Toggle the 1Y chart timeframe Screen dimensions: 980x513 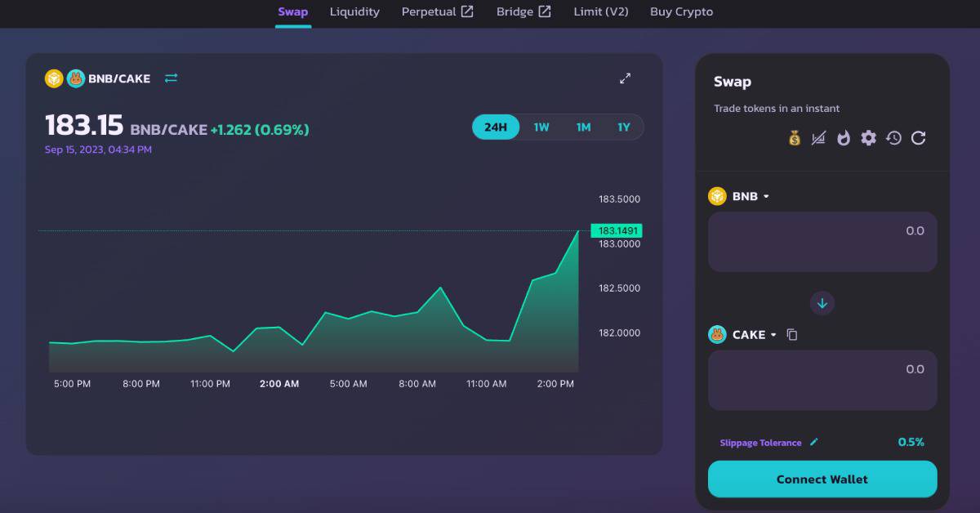(x=623, y=127)
